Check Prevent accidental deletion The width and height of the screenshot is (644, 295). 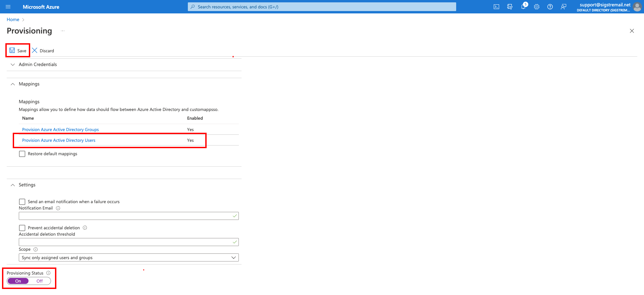(x=22, y=228)
